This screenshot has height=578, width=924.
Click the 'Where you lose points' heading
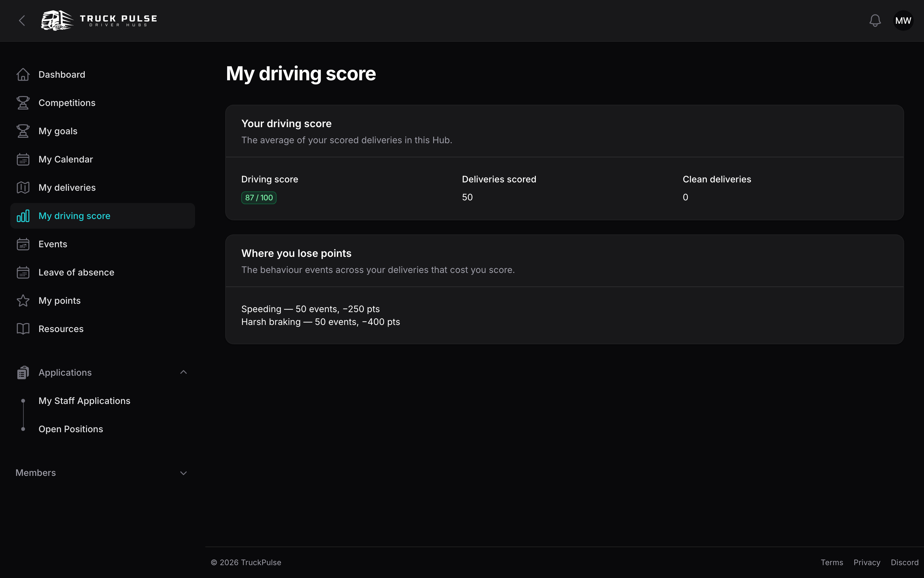click(x=296, y=253)
